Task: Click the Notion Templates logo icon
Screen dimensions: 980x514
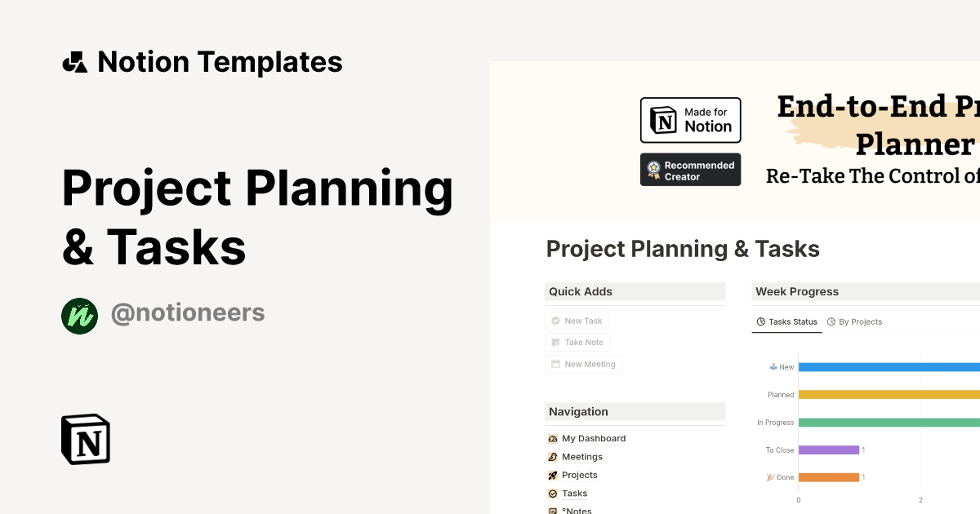Action: [x=74, y=61]
